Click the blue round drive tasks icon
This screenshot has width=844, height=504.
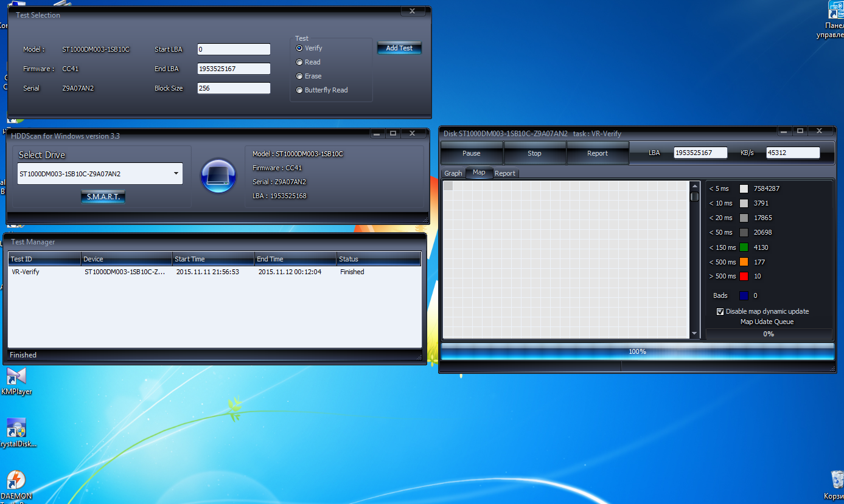[218, 176]
